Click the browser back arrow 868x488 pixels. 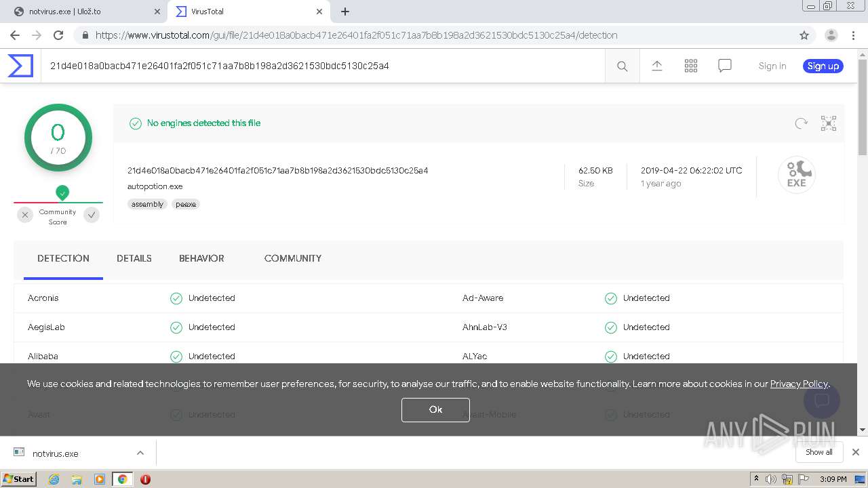pyautogui.click(x=15, y=35)
